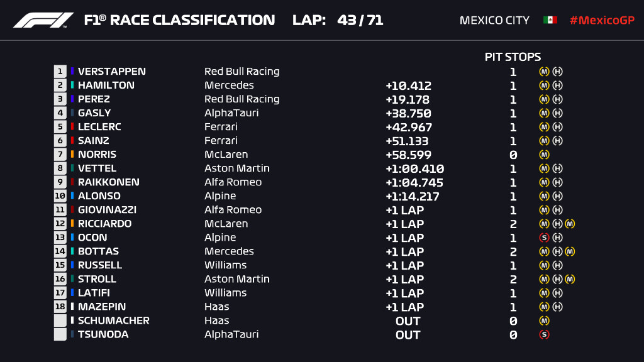Image resolution: width=644 pixels, height=362 pixels.
Task: Click Ricciardo's third medium tyre icon
Action: [x=570, y=224]
